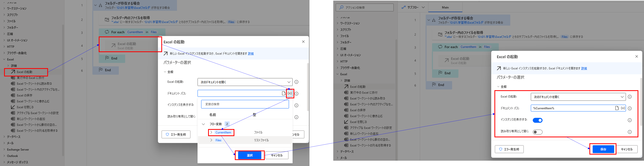Show info for %CurrentItem% ドキュメント パス field
Viewport: 644px width, 166px height.
click(629, 108)
